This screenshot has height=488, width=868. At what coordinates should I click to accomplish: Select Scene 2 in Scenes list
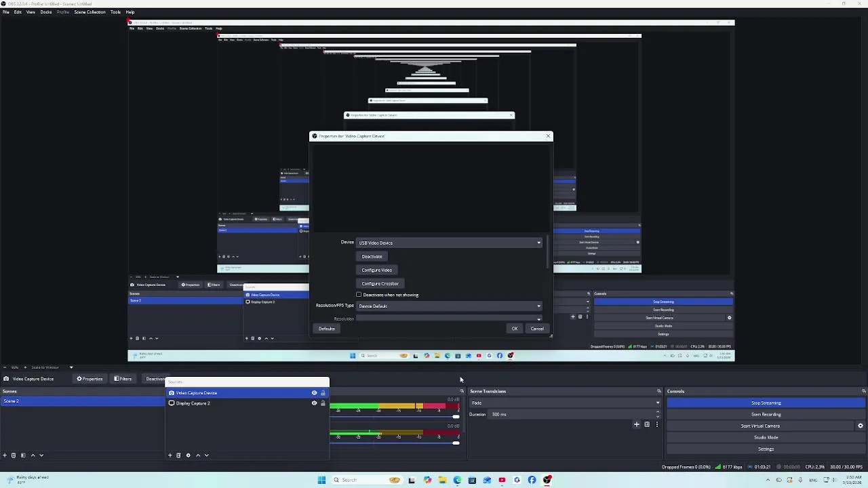click(82, 401)
